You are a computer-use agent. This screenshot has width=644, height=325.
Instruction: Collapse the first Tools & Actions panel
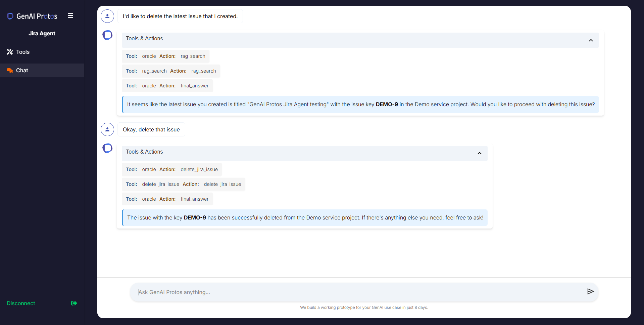point(591,40)
